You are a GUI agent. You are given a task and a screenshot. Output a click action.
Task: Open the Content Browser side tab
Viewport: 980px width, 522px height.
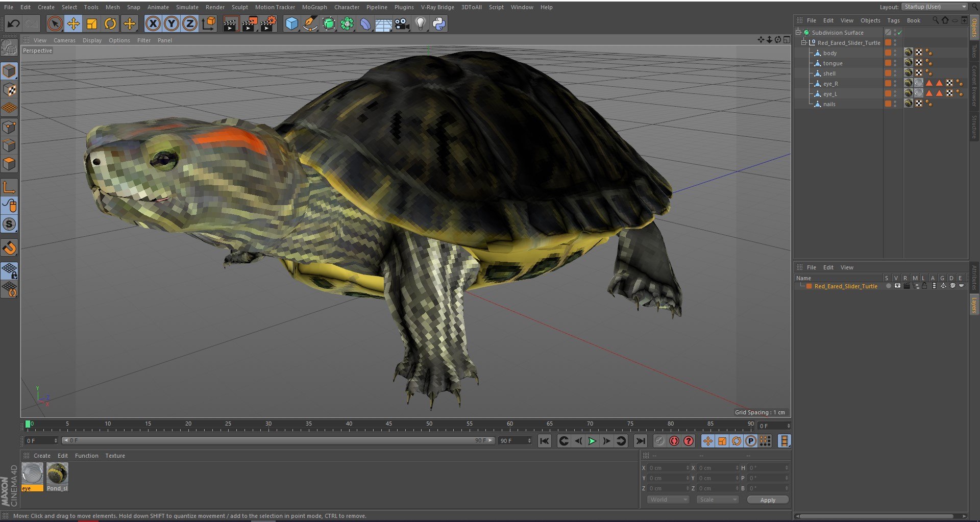(x=974, y=86)
